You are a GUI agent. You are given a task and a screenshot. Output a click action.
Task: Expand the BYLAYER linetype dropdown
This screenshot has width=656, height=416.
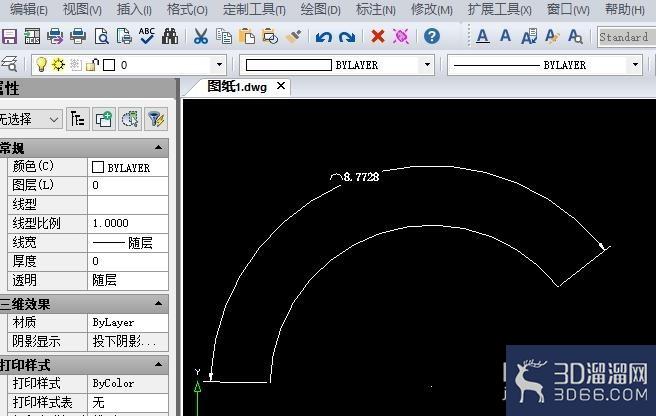(635, 65)
